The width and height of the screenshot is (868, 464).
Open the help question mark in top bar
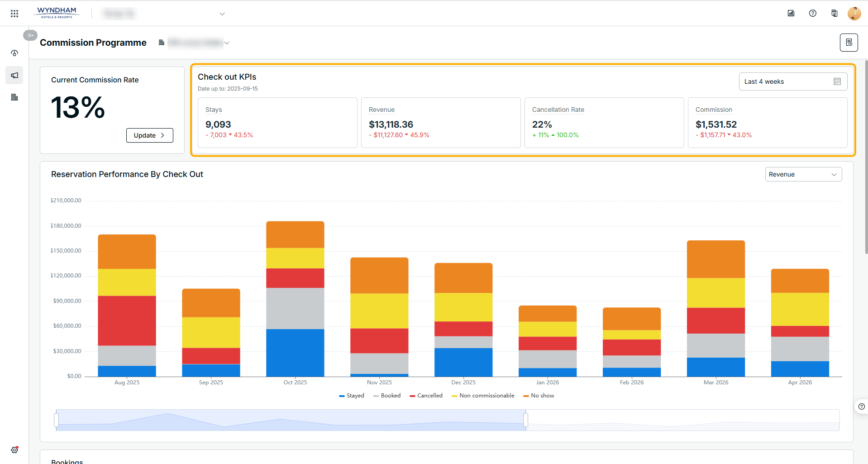click(x=813, y=13)
